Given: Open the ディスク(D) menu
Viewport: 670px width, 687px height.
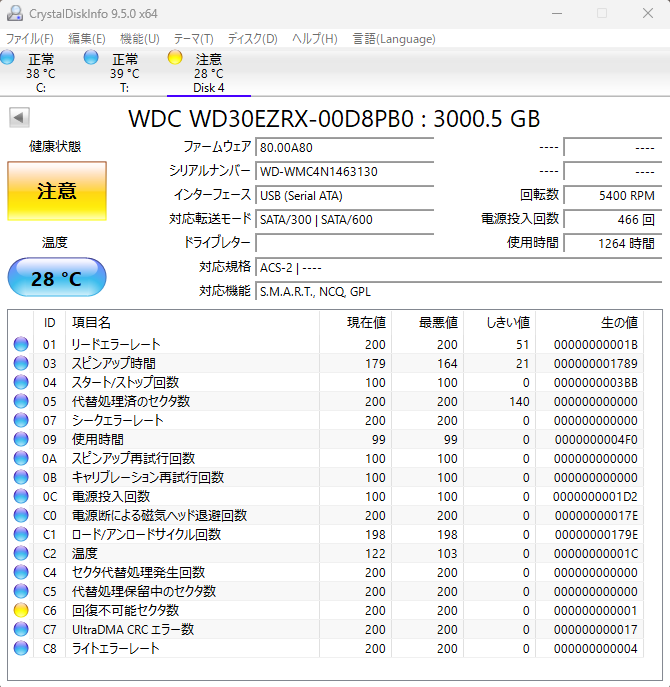Looking at the screenshot, I should coord(252,39).
